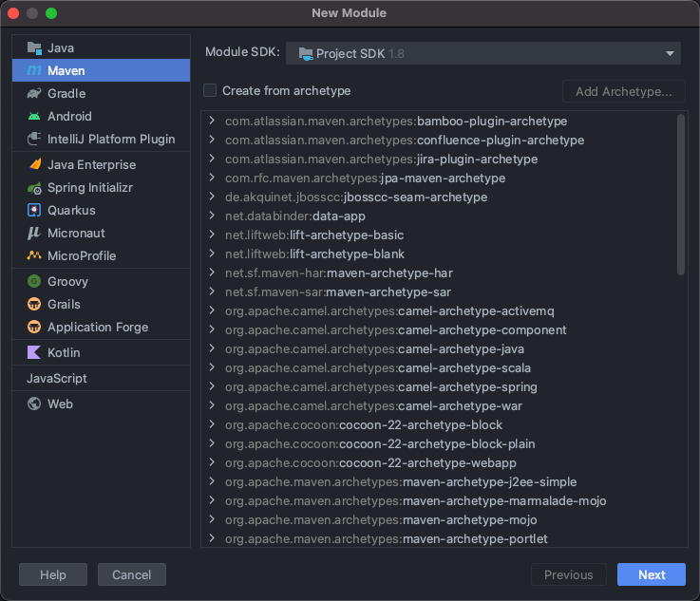700x601 pixels.
Task: Open the Help button
Action: [53, 574]
